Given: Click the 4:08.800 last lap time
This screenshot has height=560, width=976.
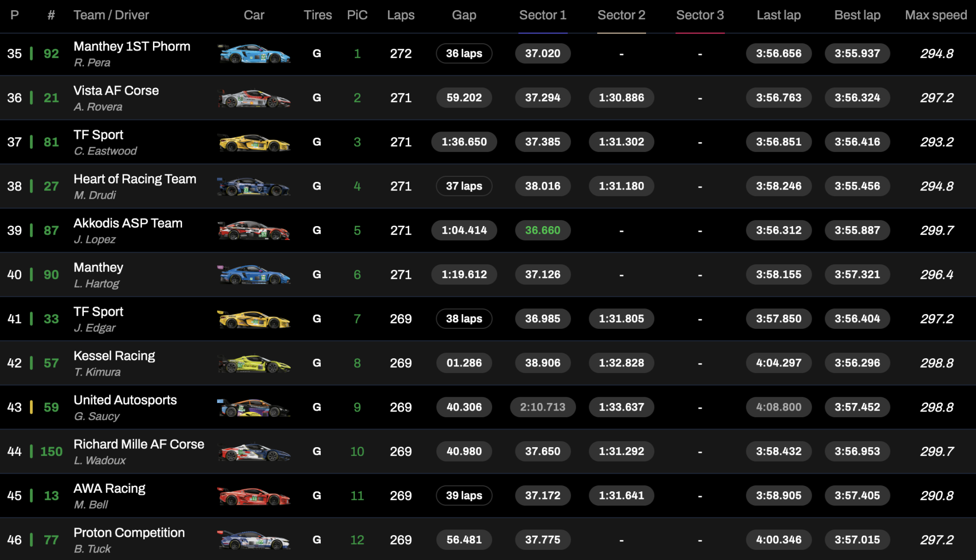Looking at the screenshot, I should click(x=778, y=407).
